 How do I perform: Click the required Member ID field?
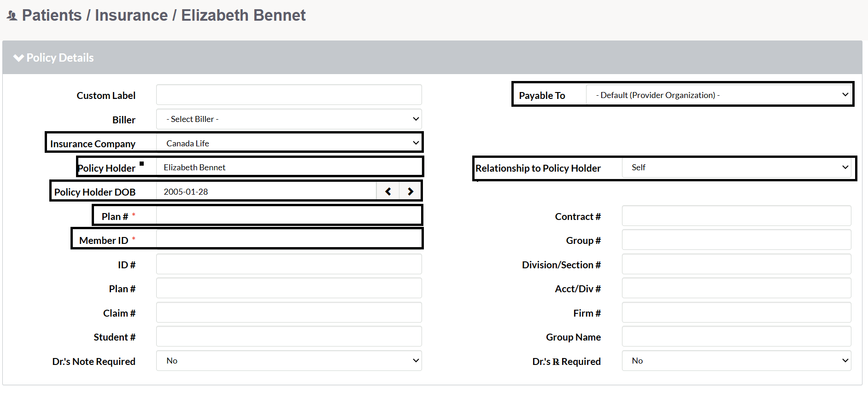coord(289,239)
